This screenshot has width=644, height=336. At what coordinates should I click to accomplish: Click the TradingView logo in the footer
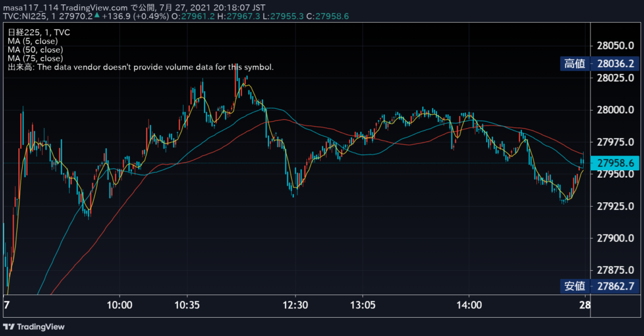click(34, 327)
